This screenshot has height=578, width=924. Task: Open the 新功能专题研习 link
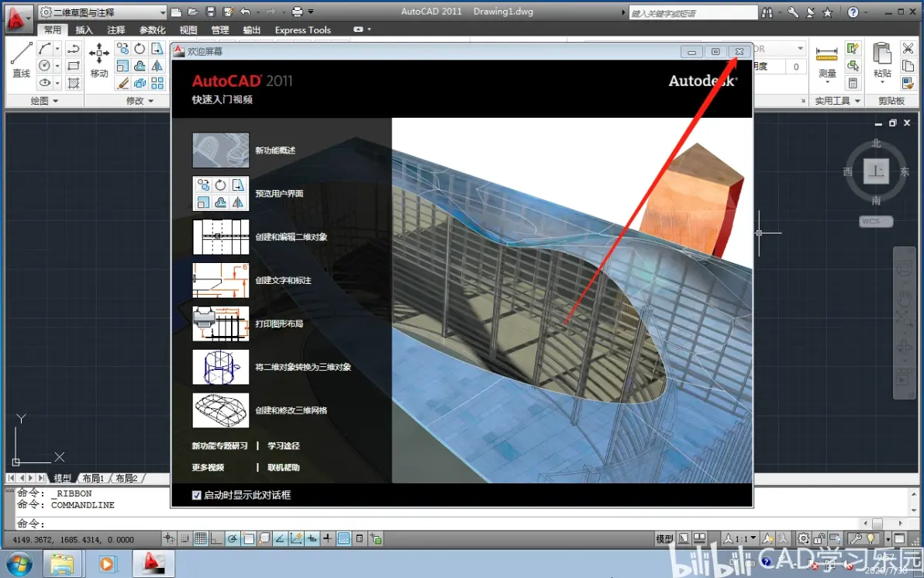click(220, 446)
